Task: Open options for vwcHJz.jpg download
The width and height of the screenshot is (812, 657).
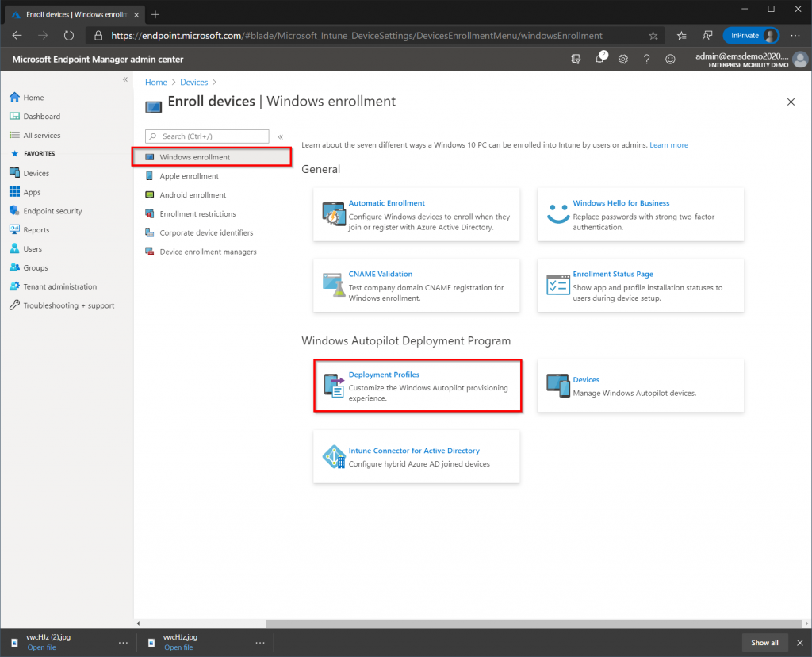Action: [260, 643]
